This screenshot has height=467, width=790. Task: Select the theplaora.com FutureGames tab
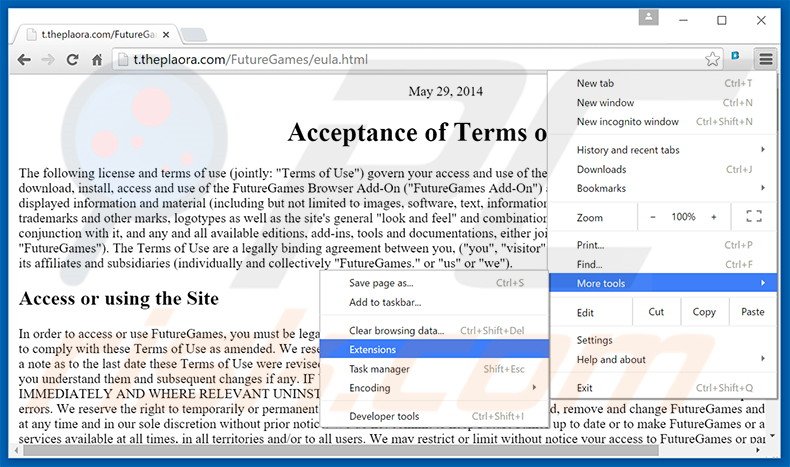pos(97,35)
